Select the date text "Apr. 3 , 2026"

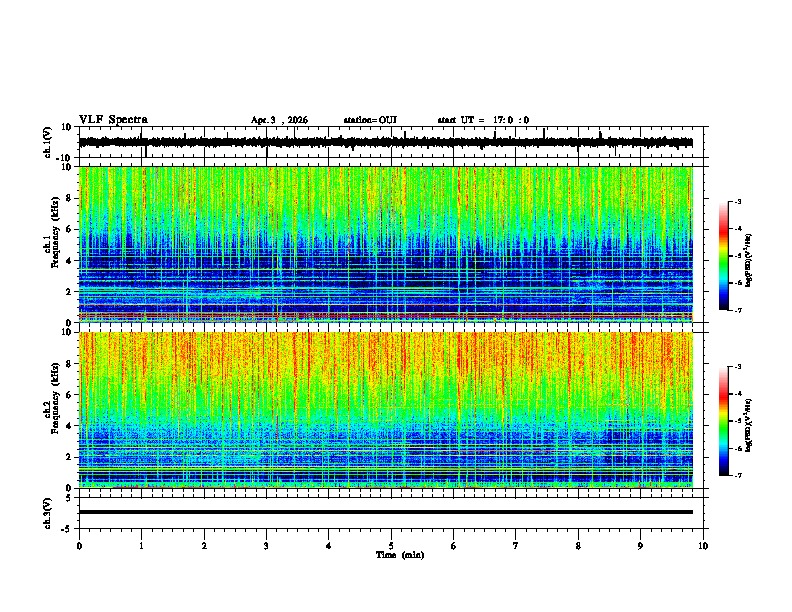pos(279,120)
